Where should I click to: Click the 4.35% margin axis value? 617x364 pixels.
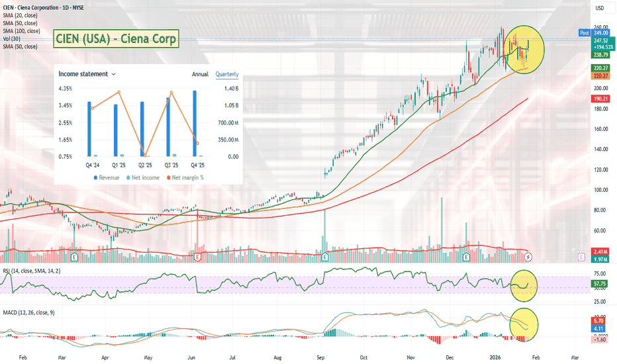[x=66, y=89]
